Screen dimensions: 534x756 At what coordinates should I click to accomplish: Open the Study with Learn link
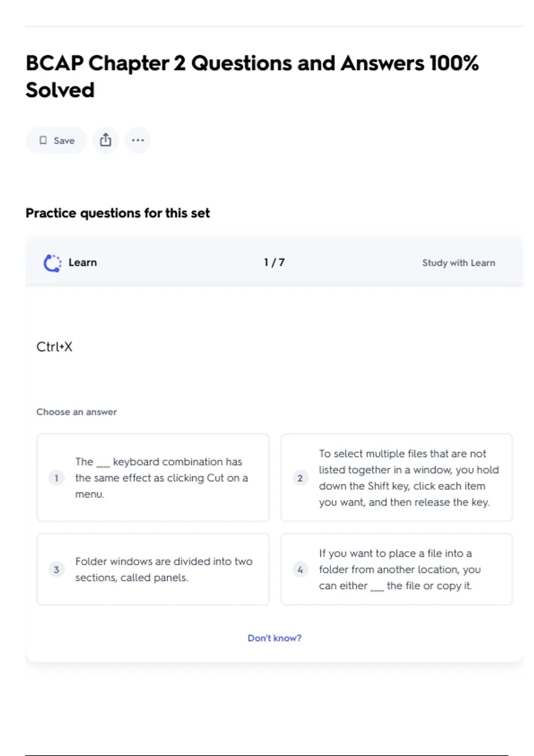[x=458, y=263]
